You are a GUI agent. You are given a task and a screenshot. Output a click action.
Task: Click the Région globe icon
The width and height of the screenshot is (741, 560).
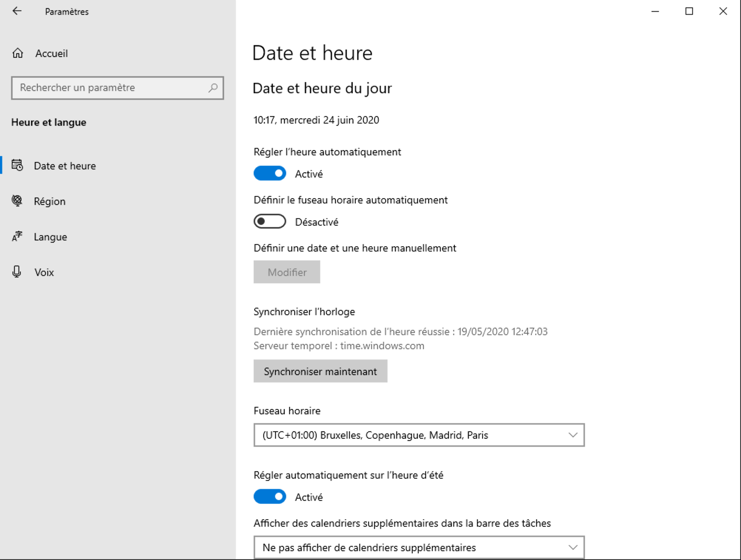pos(17,201)
